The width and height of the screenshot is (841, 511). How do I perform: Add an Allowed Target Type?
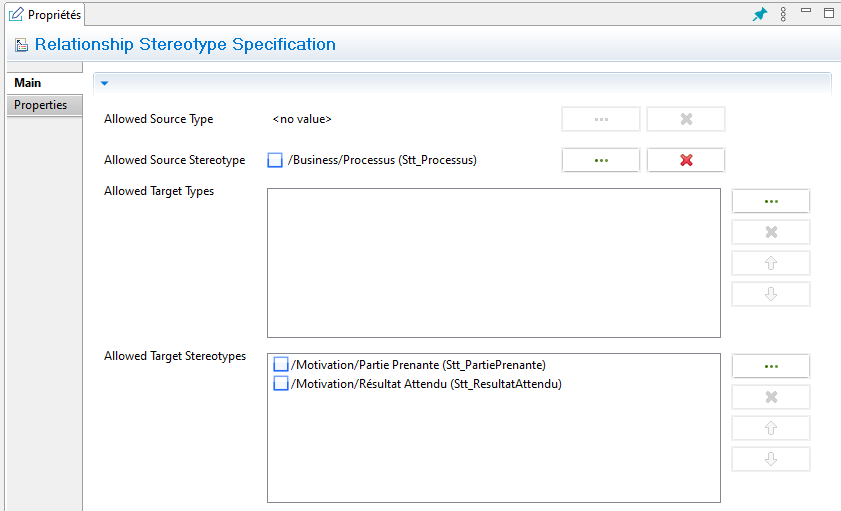771,201
